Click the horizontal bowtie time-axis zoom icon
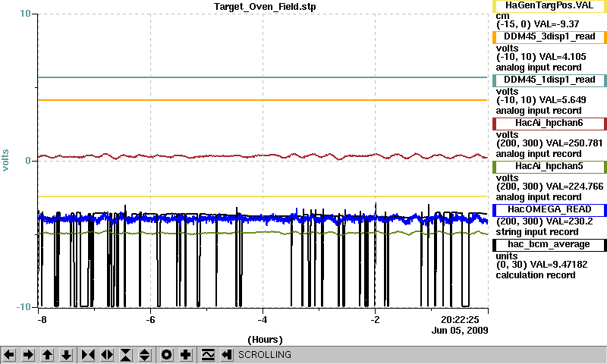 (88, 355)
